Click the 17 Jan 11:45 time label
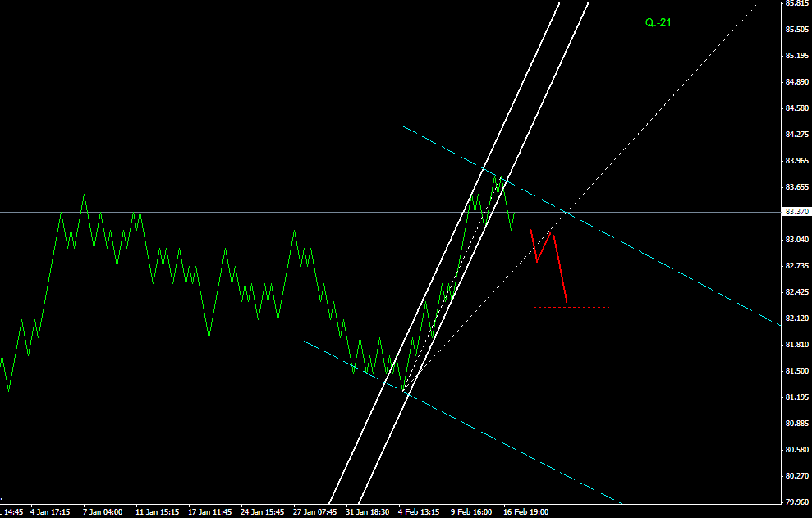This screenshot has width=812, height=518. pyautogui.click(x=209, y=511)
